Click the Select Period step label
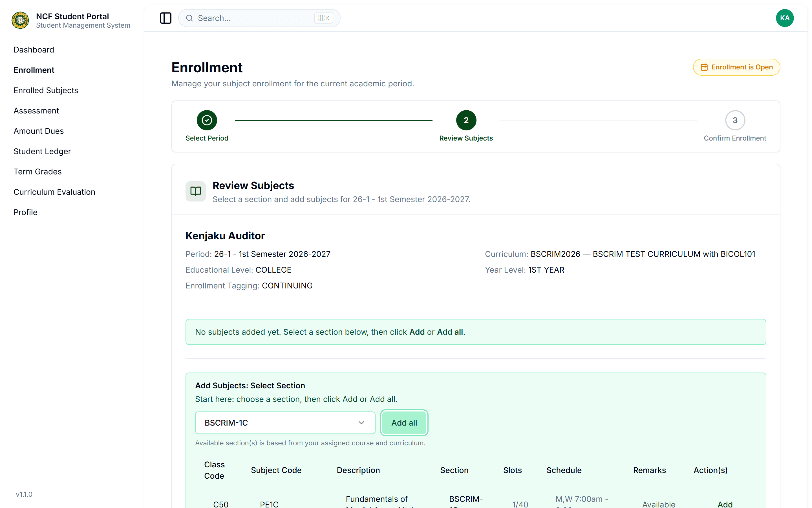812x508 pixels. (x=207, y=138)
